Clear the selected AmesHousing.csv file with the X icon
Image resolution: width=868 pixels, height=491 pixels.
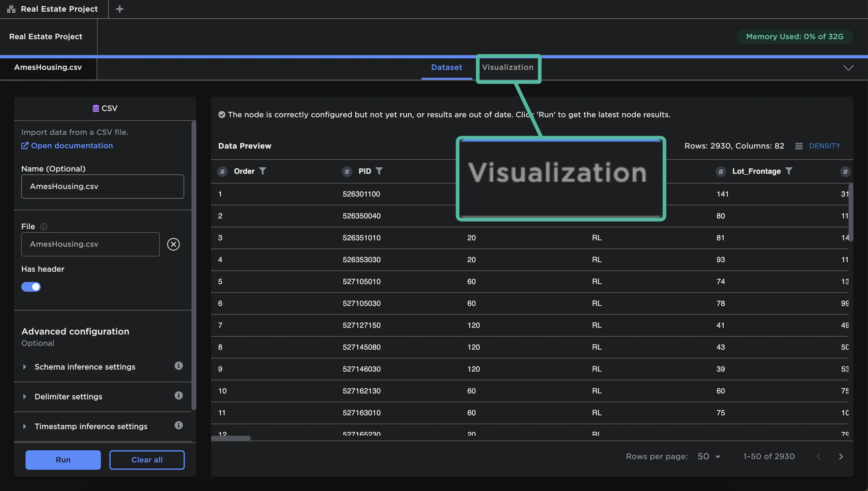(173, 244)
